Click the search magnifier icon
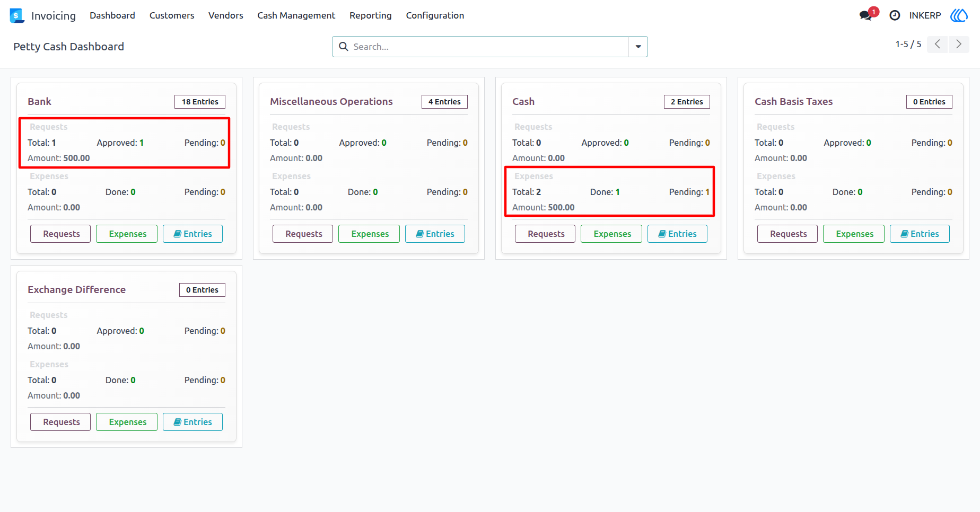980x512 pixels. (x=344, y=47)
